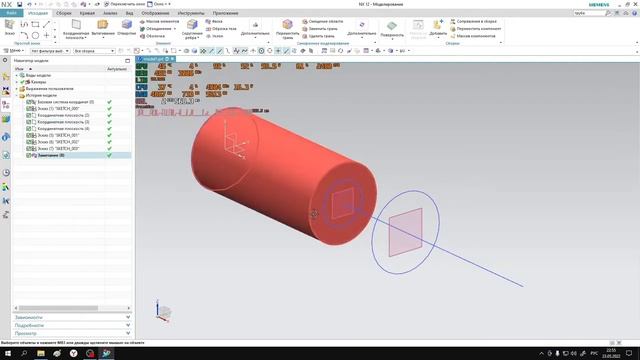Click the command finder search field
The image size is (640, 360).
coord(588,13)
